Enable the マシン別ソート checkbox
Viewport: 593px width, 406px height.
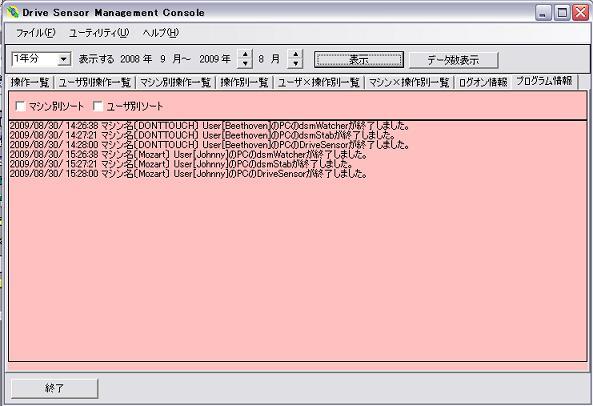click(x=20, y=106)
